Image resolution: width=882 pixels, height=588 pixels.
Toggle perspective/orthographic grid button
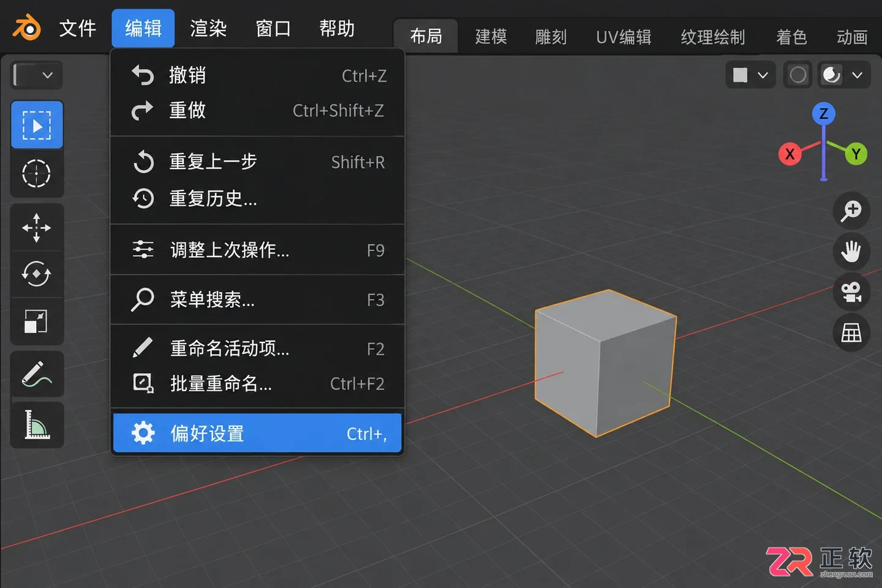851,333
